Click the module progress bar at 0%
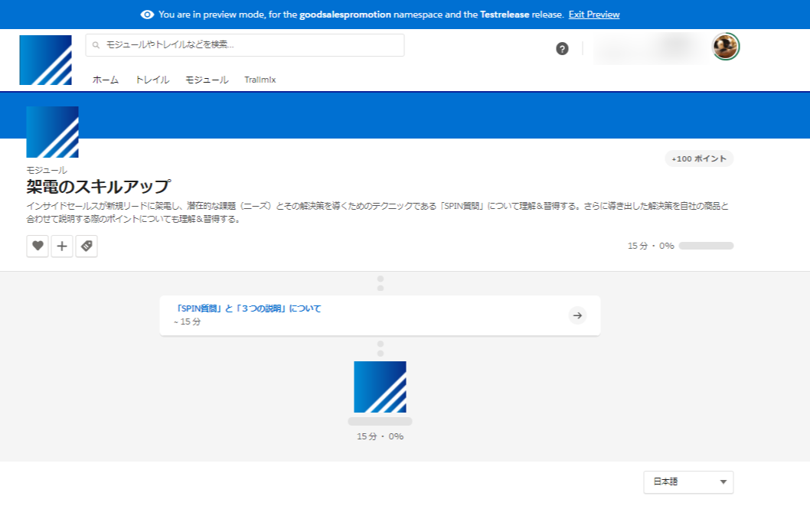The image size is (810, 532). tap(706, 246)
